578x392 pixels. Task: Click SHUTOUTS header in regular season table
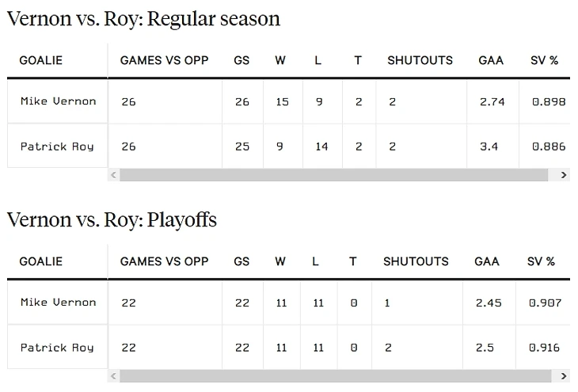pos(420,60)
